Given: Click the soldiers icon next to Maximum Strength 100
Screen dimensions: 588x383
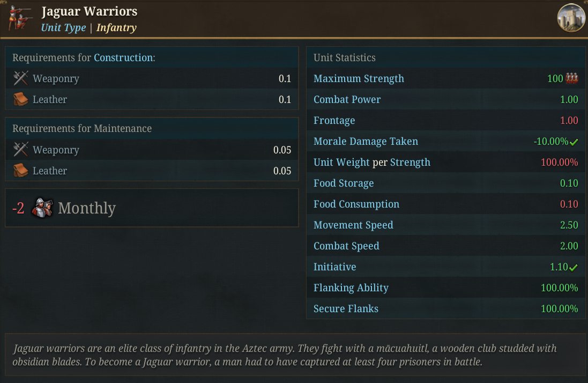Looking at the screenshot, I should 572,78.
